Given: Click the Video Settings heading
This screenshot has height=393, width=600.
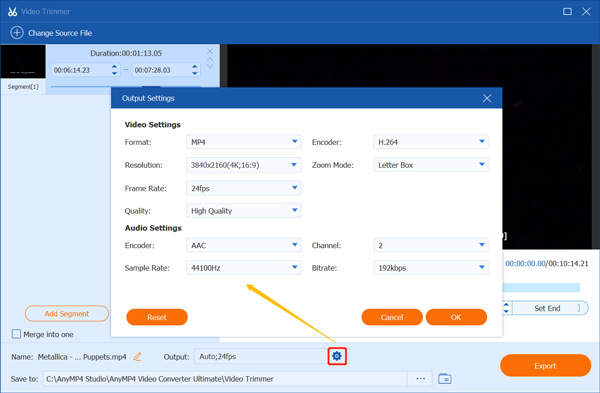Looking at the screenshot, I should pyautogui.click(x=153, y=125).
